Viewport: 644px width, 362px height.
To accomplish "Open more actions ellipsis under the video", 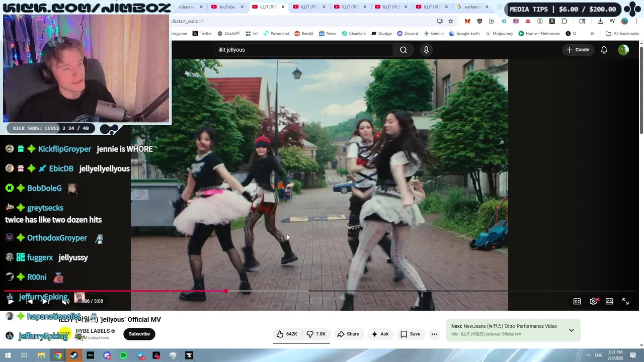I will 434,334.
